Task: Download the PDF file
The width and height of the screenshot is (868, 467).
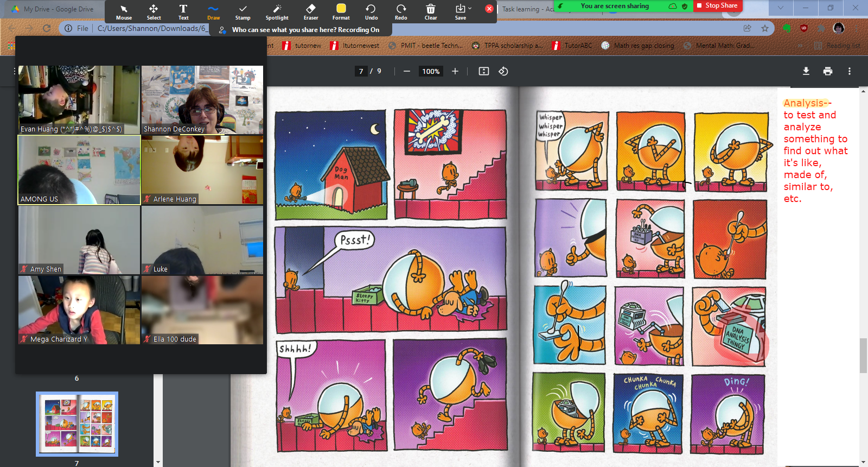Action: pyautogui.click(x=806, y=71)
